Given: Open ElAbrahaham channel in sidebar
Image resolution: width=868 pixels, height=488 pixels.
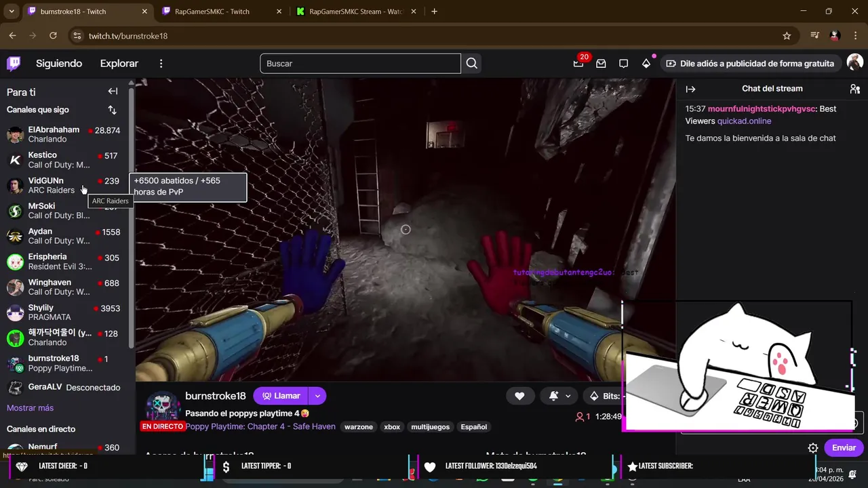Looking at the screenshot, I should [x=63, y=134].
